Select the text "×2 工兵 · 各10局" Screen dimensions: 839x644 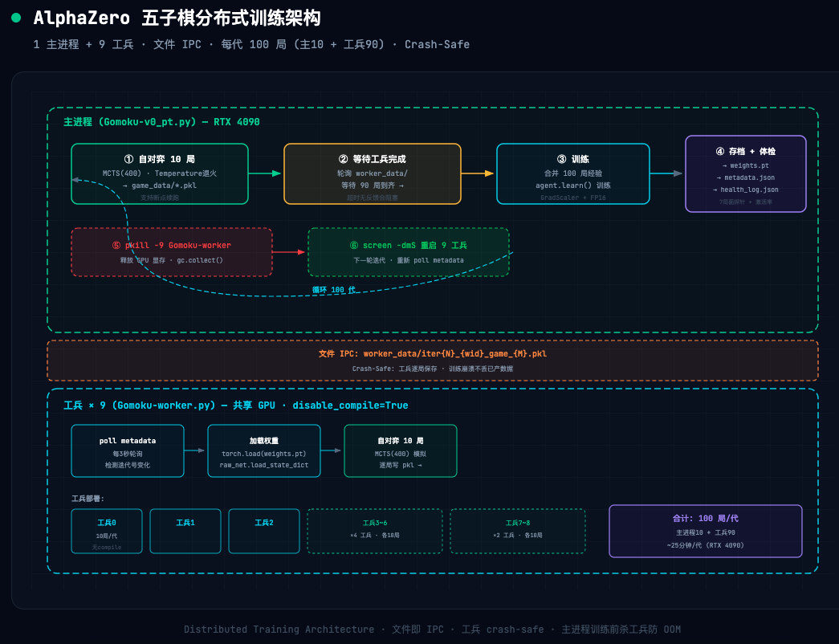point(517,536)
